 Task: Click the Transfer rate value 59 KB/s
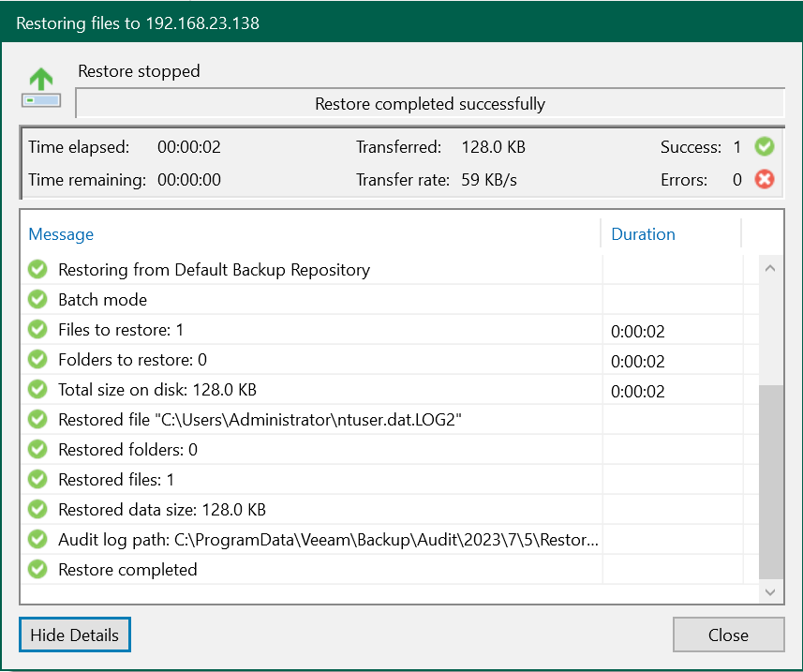489,180
